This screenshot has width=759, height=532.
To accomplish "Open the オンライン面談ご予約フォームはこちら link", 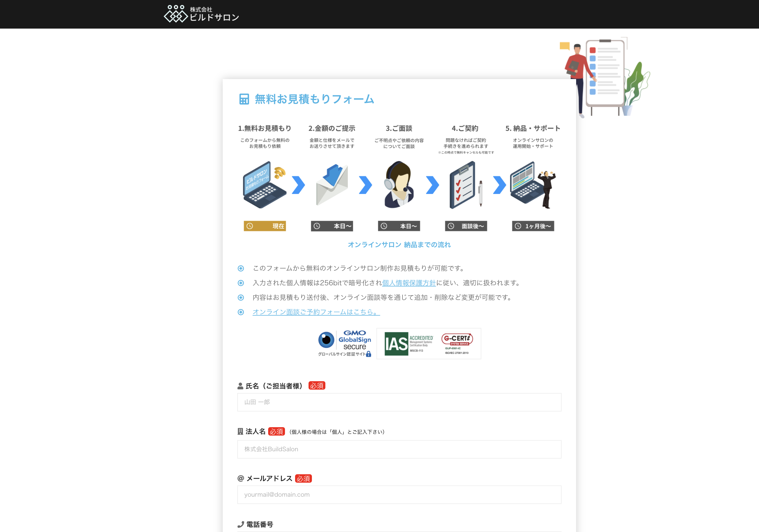I will click(x=316, y=312).
